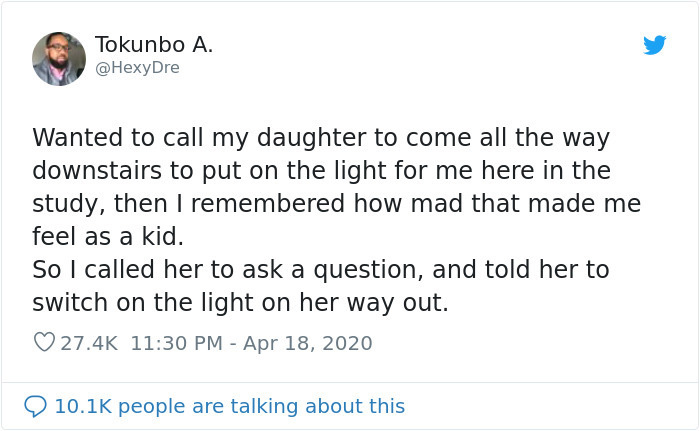Click the 27.4K likes count
This screenshot has width=700, height=431.
tap(89, 343)
